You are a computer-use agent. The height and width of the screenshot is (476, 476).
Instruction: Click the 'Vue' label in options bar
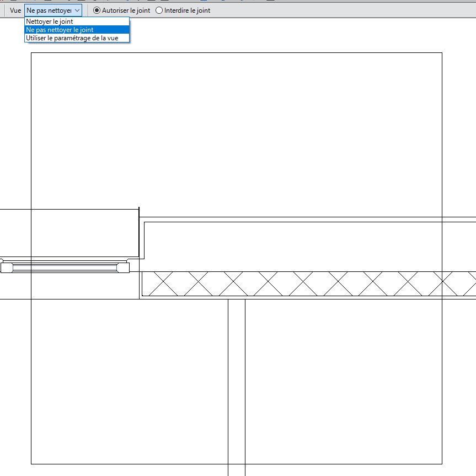pyautogui.click(x=15, y=10)
